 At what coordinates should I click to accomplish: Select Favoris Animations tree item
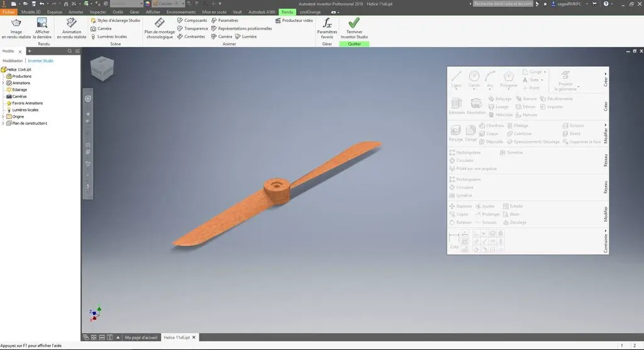tap(25, 103)
